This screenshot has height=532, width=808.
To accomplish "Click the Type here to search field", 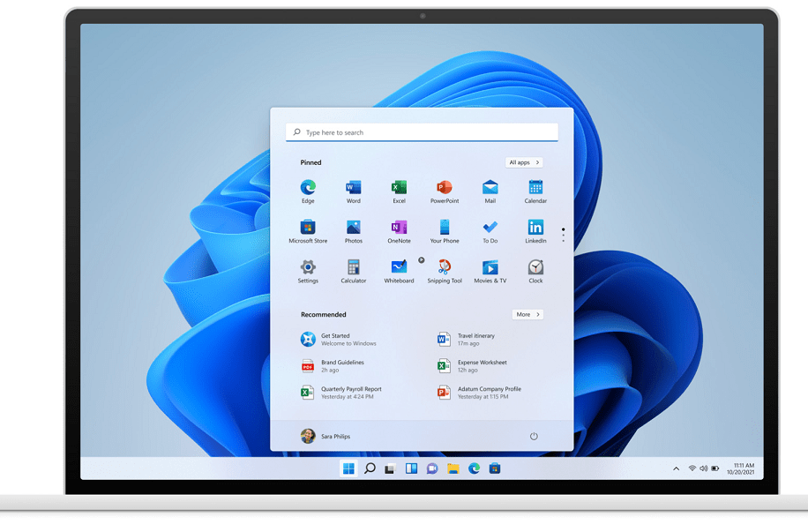I will click(422, 132).
